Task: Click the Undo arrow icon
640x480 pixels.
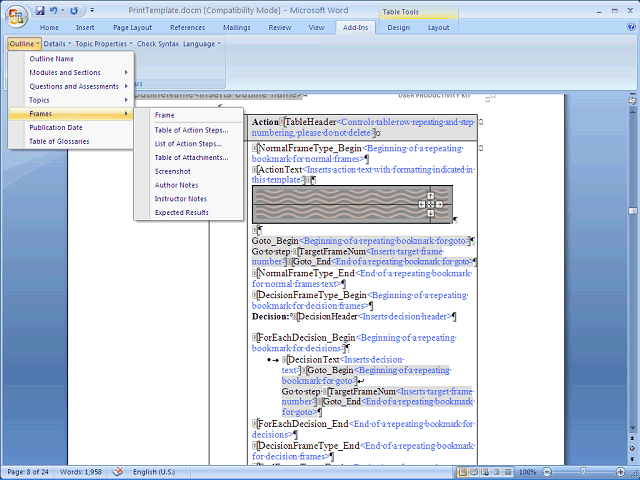Action: (x=54, y=10)
